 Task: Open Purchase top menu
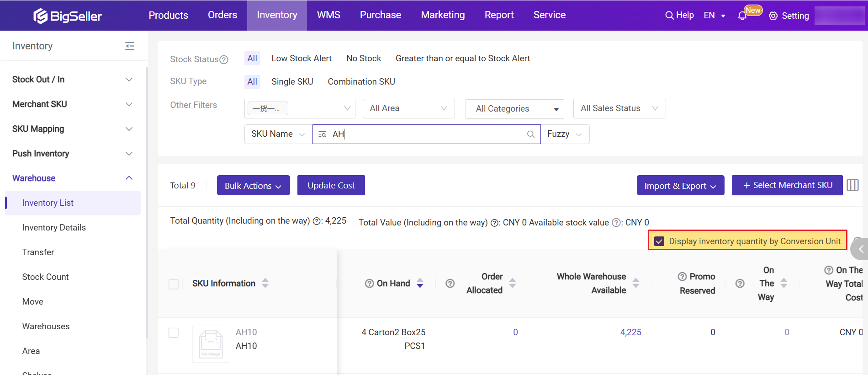pyautogui.click(x=381, y=15)
